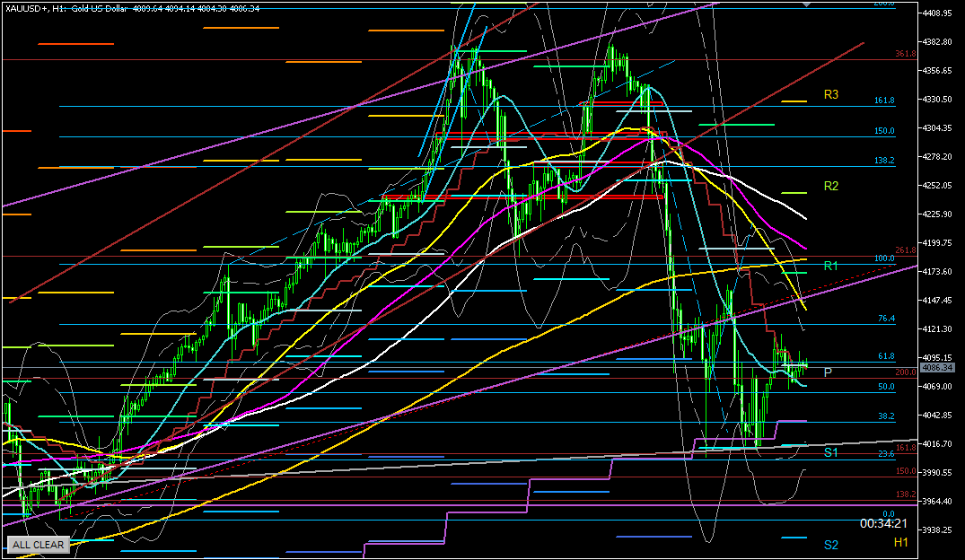Select the S2 support label
This screenshot has height=560, width=965.
[830, 545]
